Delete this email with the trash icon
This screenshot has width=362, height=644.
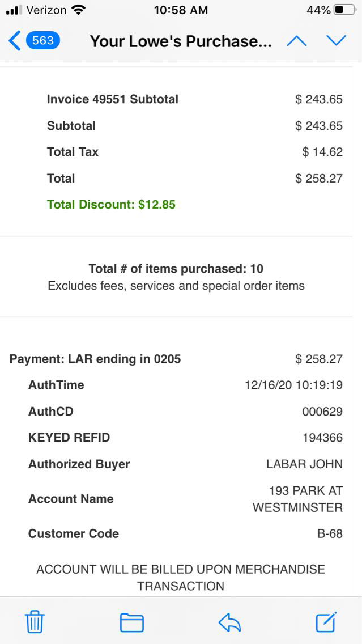point(35,622)
